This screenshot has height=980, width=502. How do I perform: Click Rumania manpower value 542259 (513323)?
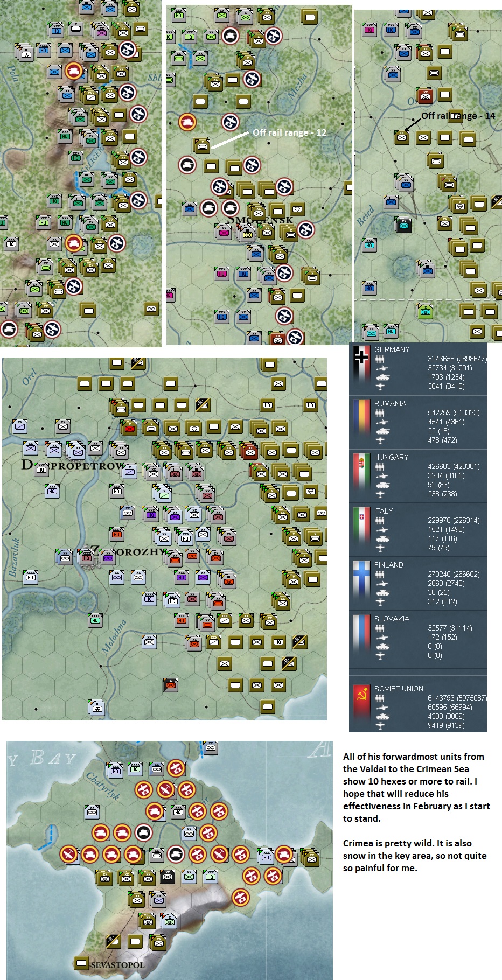tap(454, 412)
